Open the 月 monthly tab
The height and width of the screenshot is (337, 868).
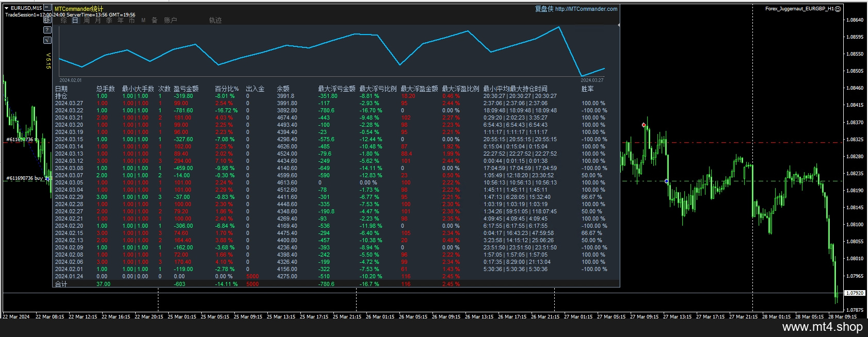coord(98,20)
